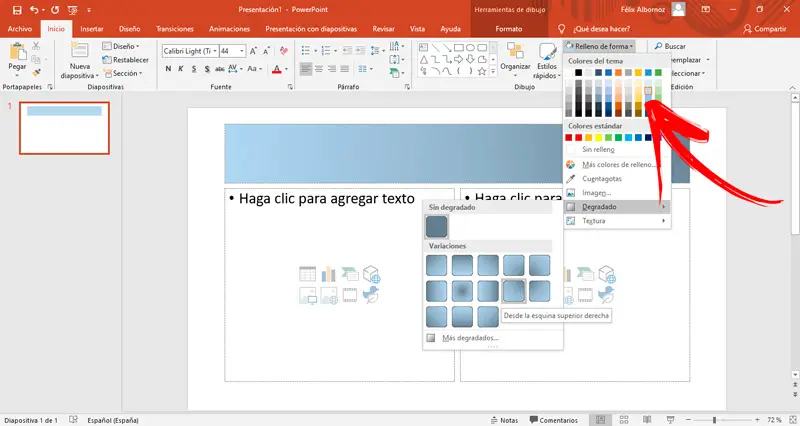Select slide 1 thumbnail

pos(64,127)
